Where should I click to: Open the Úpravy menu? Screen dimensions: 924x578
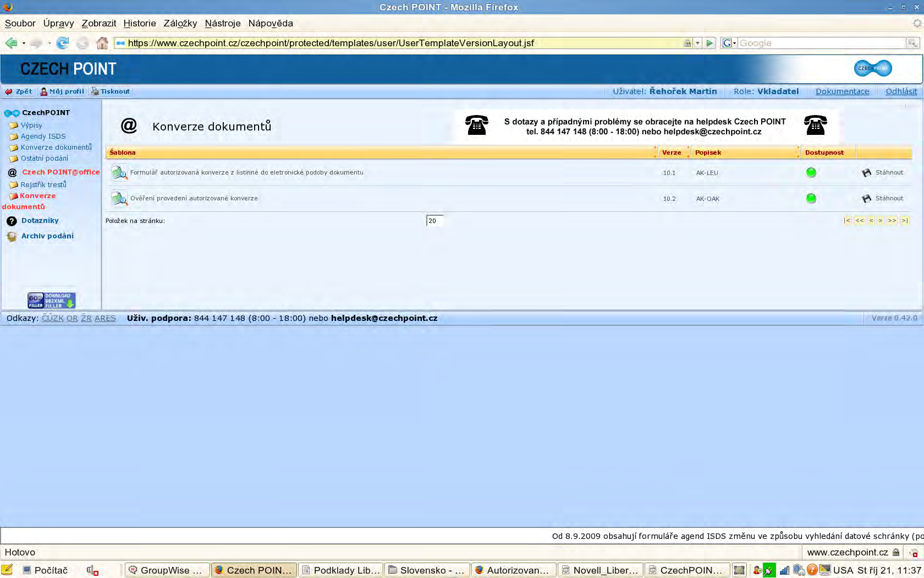[x=58, y=23]
